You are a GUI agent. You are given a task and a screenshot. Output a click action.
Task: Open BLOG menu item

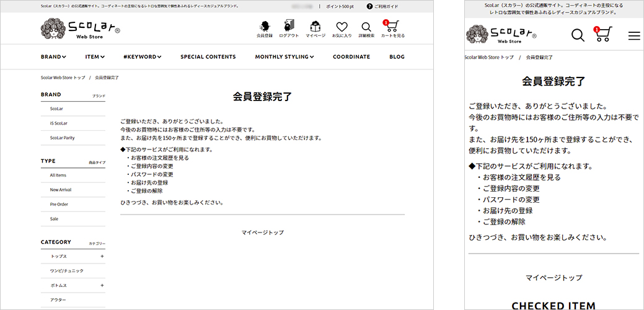(397, 56)
